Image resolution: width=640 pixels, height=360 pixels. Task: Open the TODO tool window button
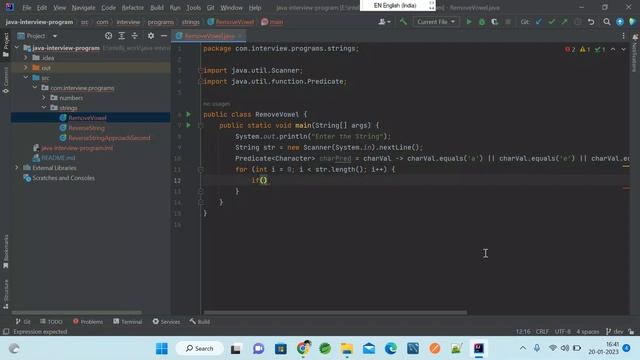pyautogui.click(x=51, y=322)
